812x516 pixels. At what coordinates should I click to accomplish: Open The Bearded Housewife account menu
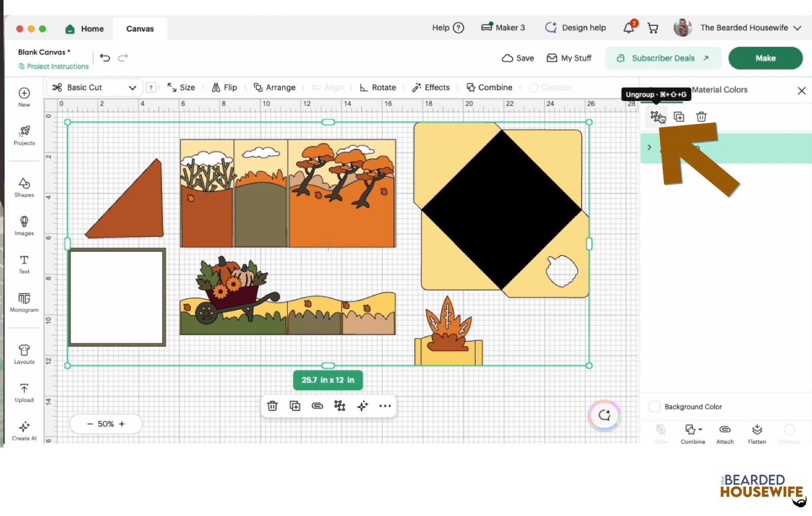click(x=738, y=27)
